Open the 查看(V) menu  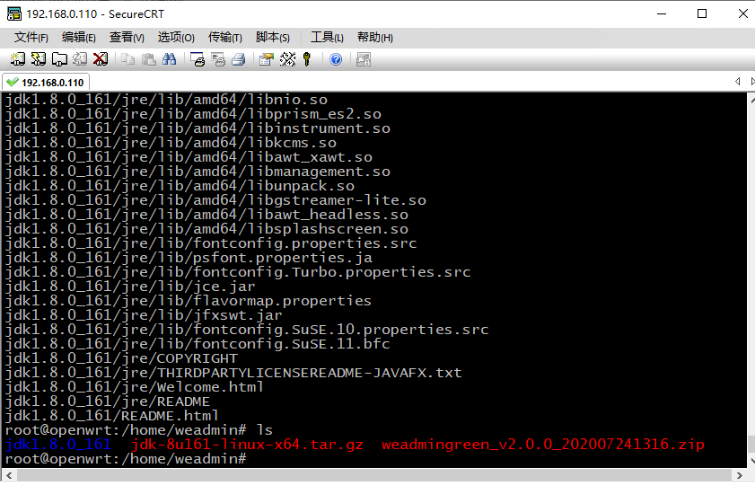pyautogui.click(x=127, y=37)
